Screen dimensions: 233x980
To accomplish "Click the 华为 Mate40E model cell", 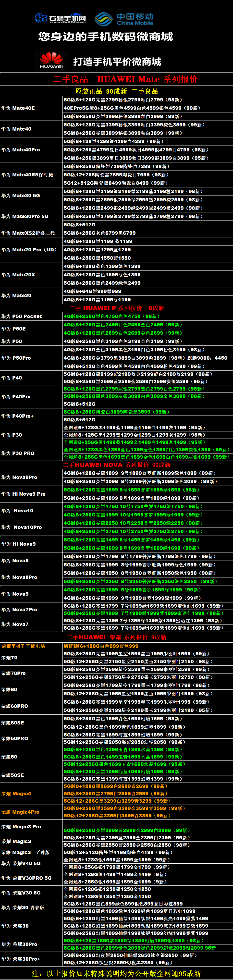I will 32,108.
